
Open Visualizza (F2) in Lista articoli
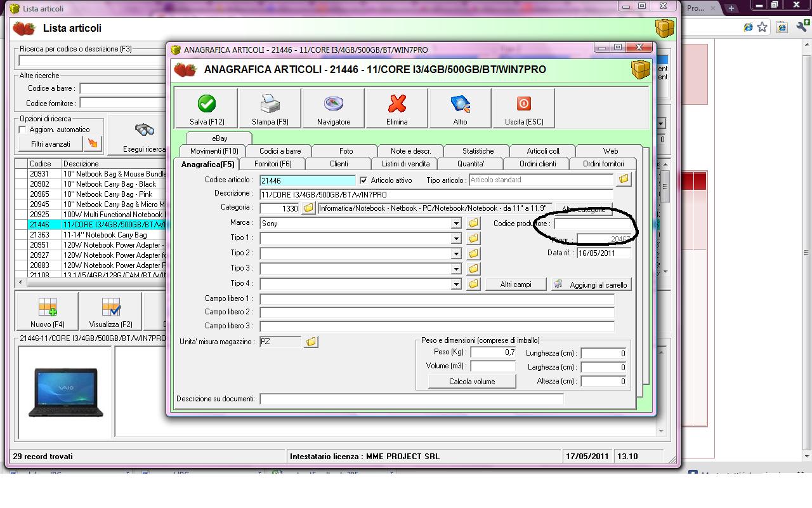click(x=111, y=312)
